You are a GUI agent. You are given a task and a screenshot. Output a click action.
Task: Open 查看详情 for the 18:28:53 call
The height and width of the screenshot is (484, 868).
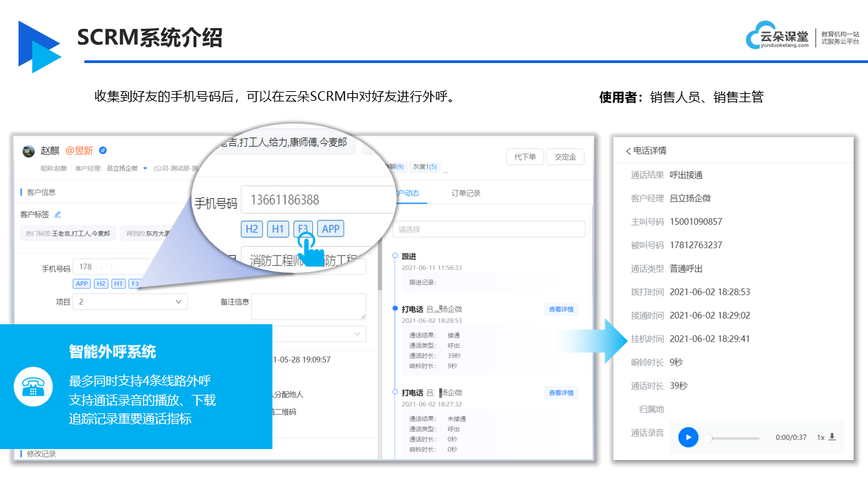pos(561,309)
